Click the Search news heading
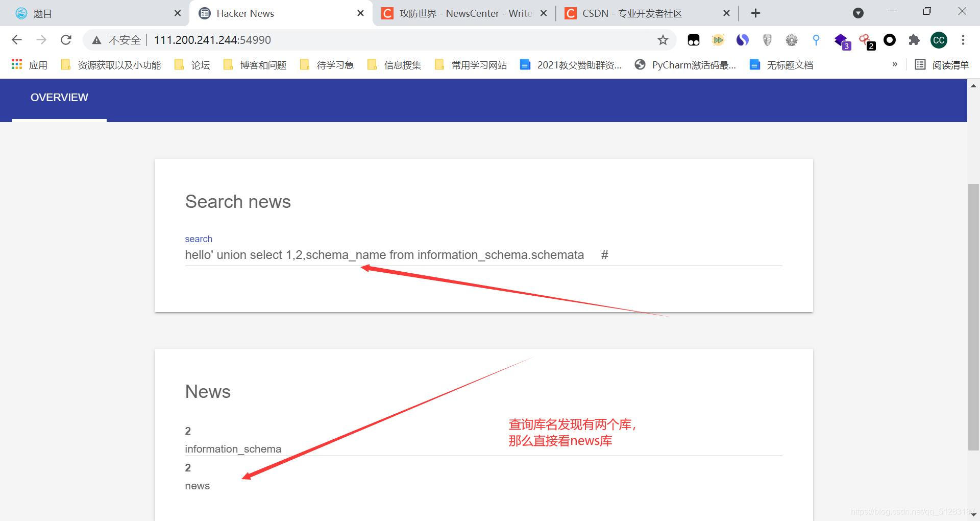The image size is (980, 521). click(238, 201)
